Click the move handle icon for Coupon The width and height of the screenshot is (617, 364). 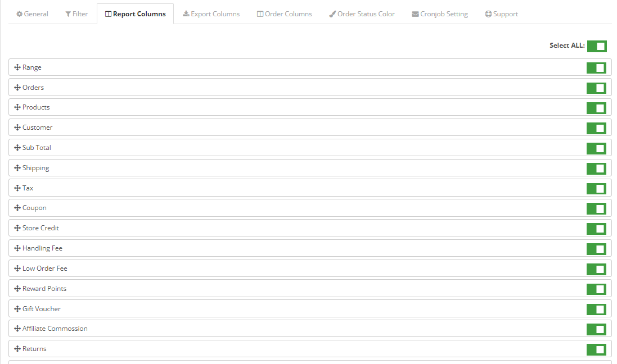point(17,207)
